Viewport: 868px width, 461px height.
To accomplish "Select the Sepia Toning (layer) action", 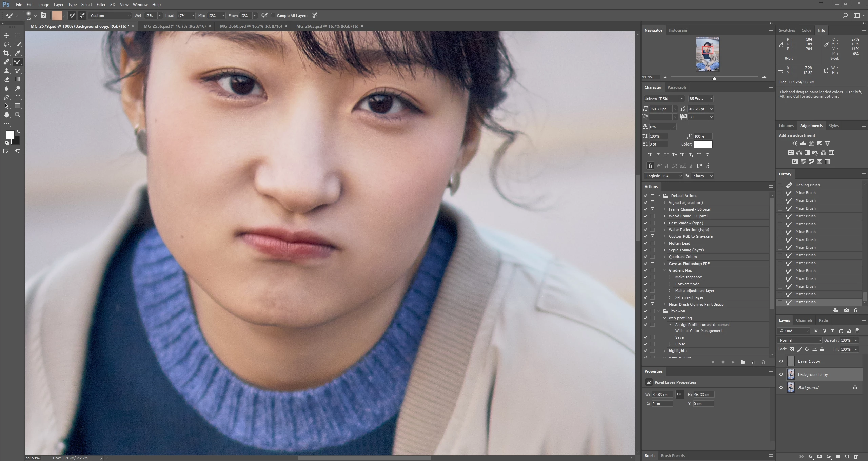I will pyautogui.click(x=686, y=250).
